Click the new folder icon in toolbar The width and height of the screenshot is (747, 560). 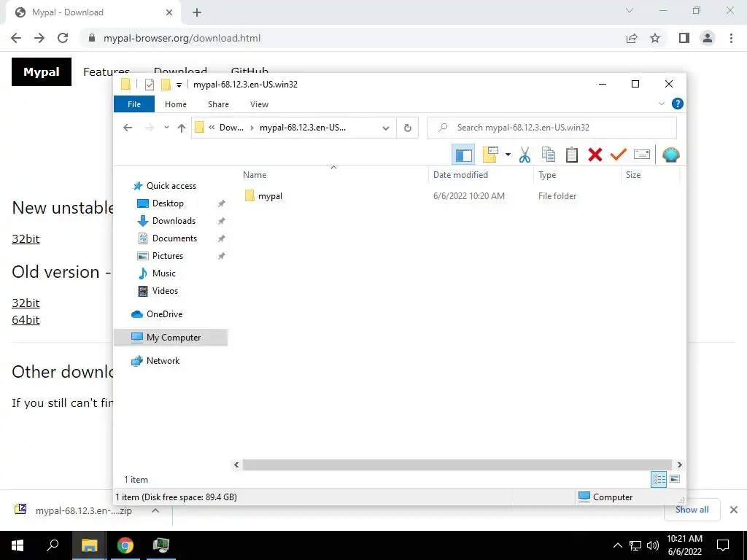tap(490, 155)
